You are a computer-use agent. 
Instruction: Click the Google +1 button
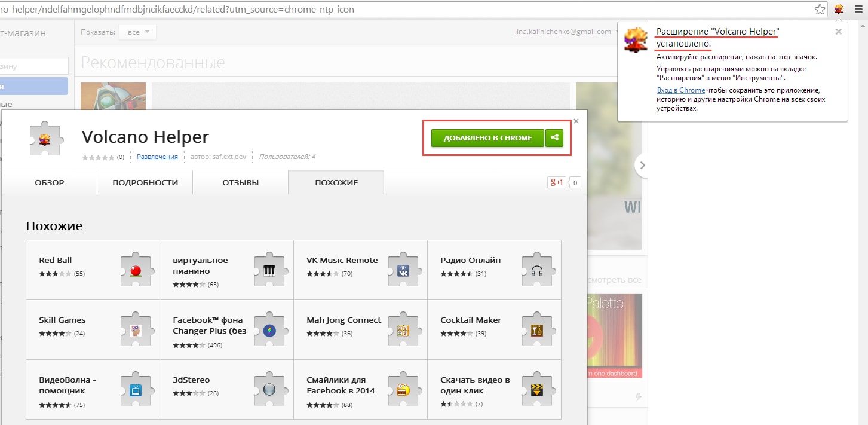(556, 182)
